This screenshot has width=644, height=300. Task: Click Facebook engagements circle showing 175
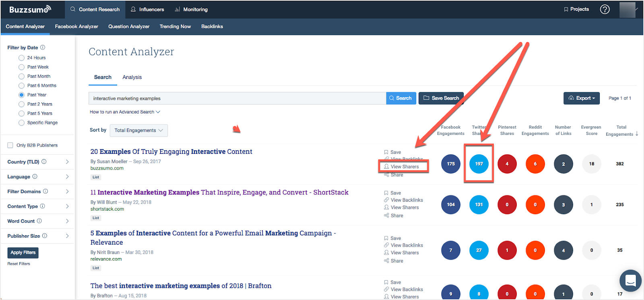[x=451, y=164]
